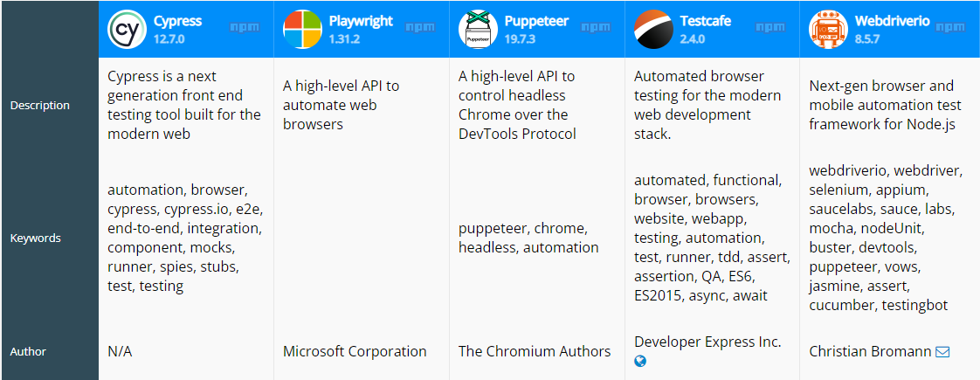Open the Playwright package title link
980x380 pixels.
click(361, 21)
